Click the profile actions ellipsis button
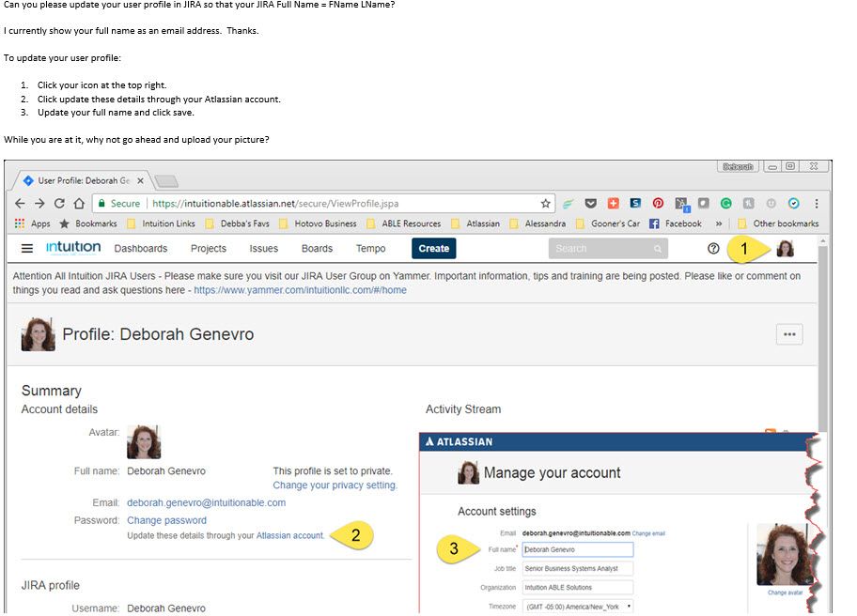Image resolution: width=857 pixels, height=616 pixels. tap(789, 334)
